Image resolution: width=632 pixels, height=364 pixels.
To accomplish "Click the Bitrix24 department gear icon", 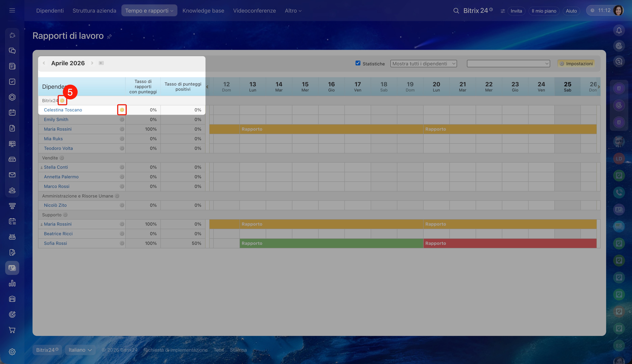I will 62,101.
